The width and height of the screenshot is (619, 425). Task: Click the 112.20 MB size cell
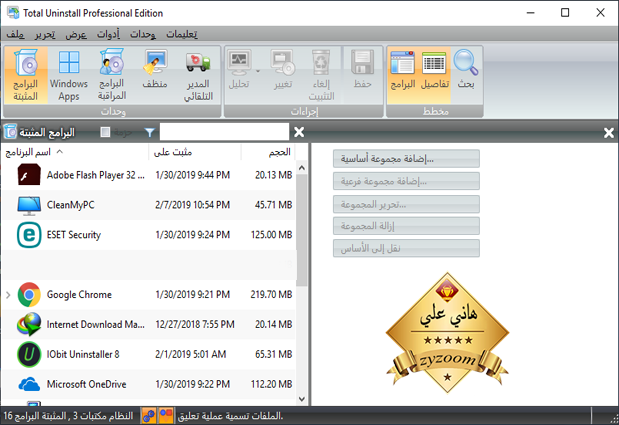tap(272, 384)
